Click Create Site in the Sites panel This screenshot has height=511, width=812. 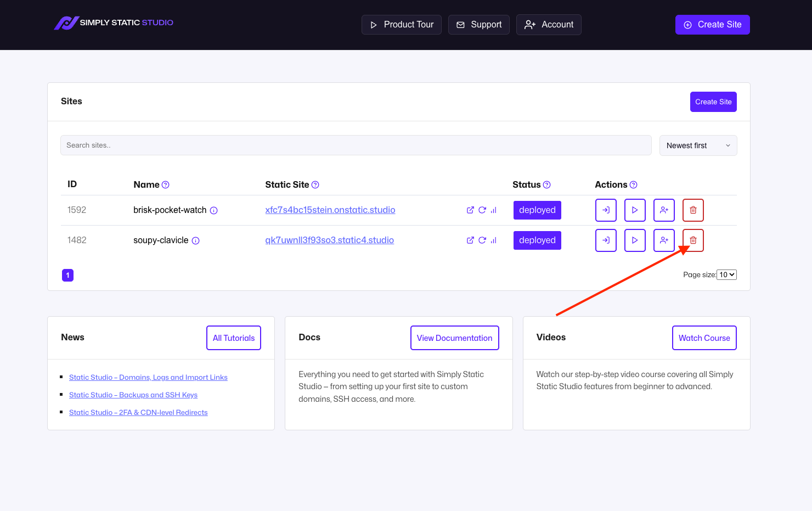pos(713,102)
